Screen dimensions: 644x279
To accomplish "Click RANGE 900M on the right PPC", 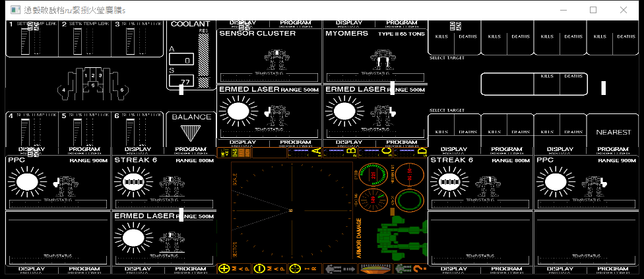I will [x=617, y=160].
